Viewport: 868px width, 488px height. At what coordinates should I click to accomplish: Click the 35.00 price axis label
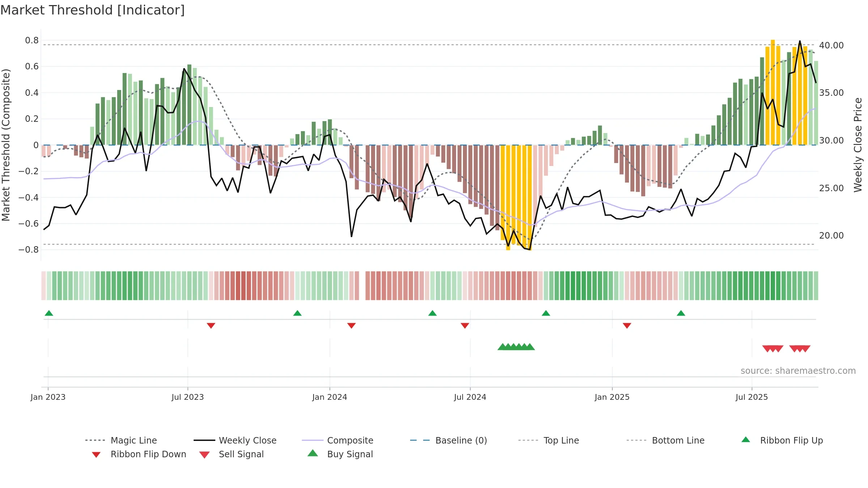(831, 93)
